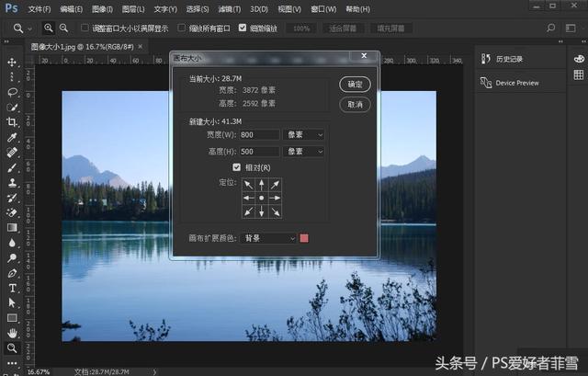Open the extra tools ellipsis in toolbar
The height and width of the screenshot is (376, 588).
click(12, 363)
